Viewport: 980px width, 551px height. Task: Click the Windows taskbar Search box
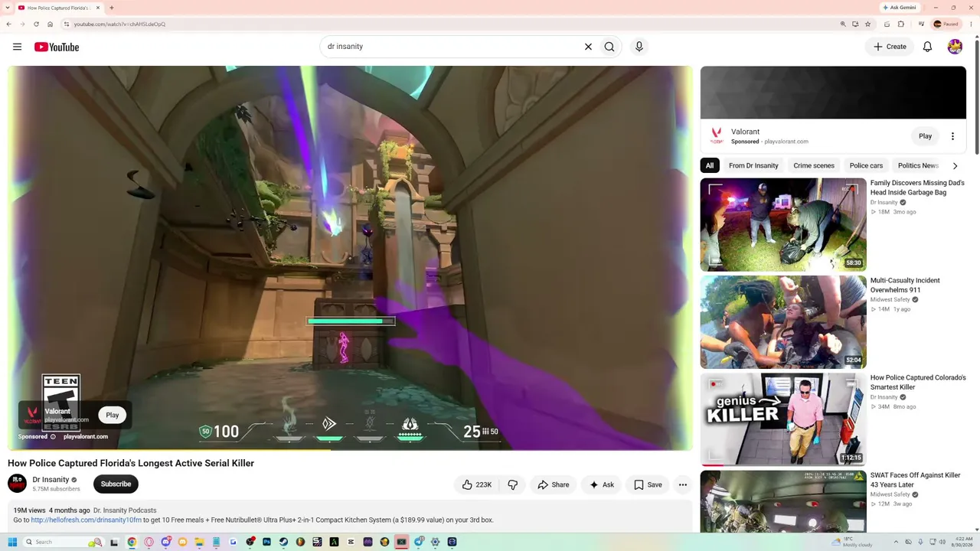[63, 542]
